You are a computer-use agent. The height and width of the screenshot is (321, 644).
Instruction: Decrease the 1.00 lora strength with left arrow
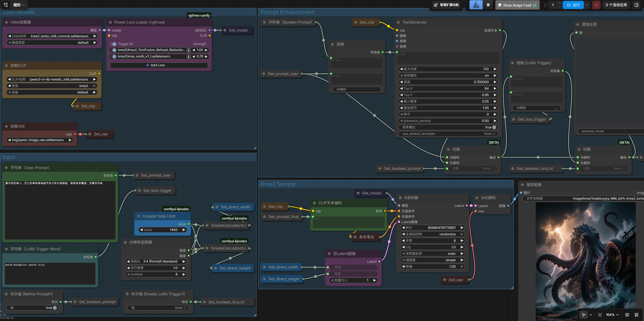(x=194, y=50)
